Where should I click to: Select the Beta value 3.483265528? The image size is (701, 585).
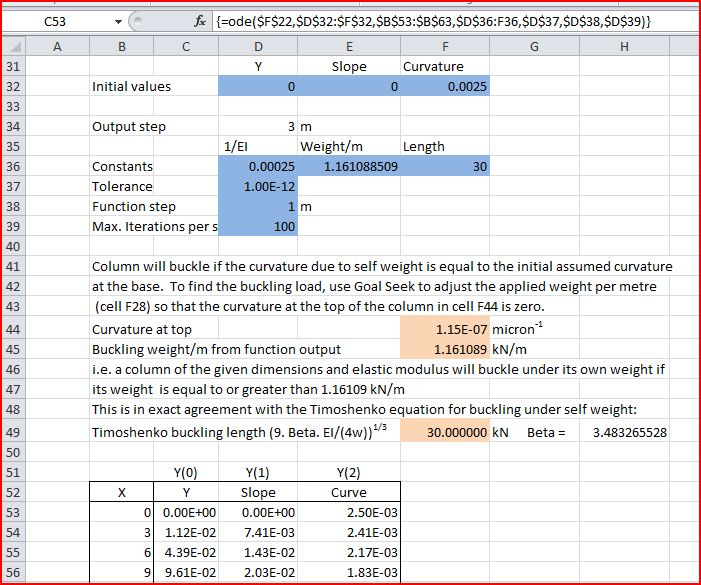click(x=629, y=433)
